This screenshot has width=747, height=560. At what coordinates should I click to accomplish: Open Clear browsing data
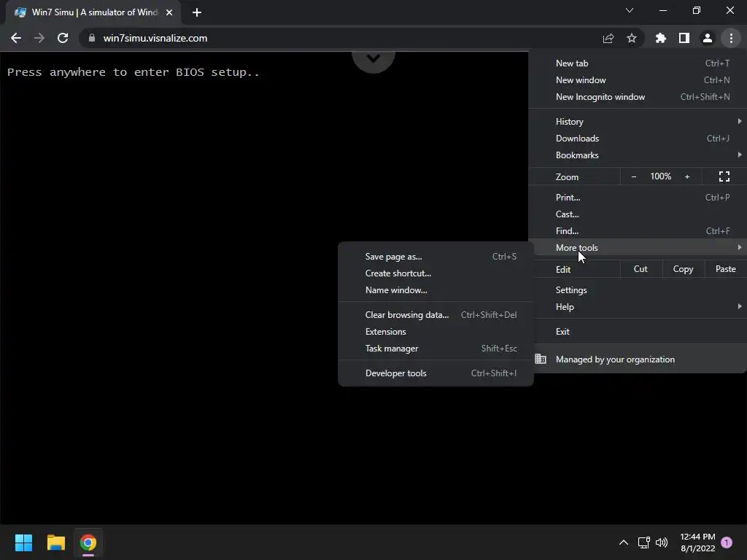[x=436, y=315]
